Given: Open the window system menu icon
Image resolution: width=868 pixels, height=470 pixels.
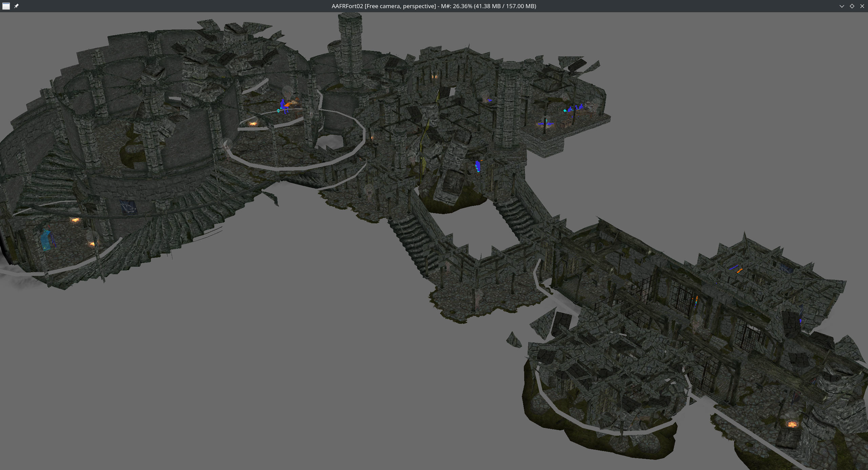Looking at the screenshot, I should [6, 6].
